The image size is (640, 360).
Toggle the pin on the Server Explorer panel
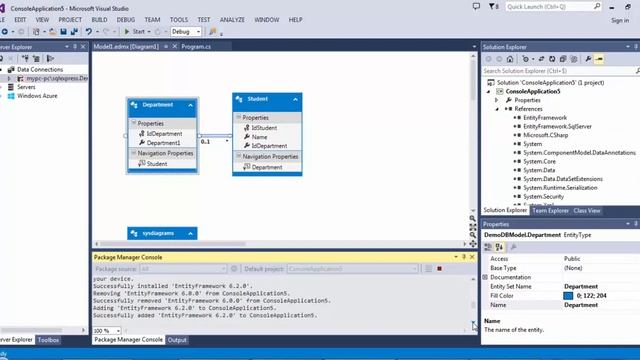75,47
